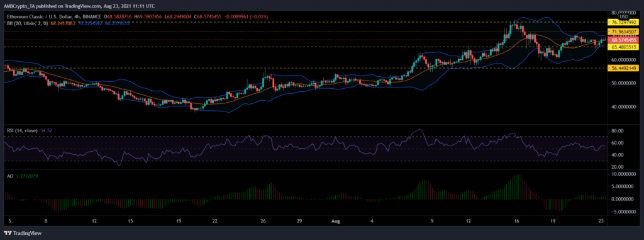644x240 pixels.
Task: Click the RSI value 54.52
Action: [x=46, y=130]
